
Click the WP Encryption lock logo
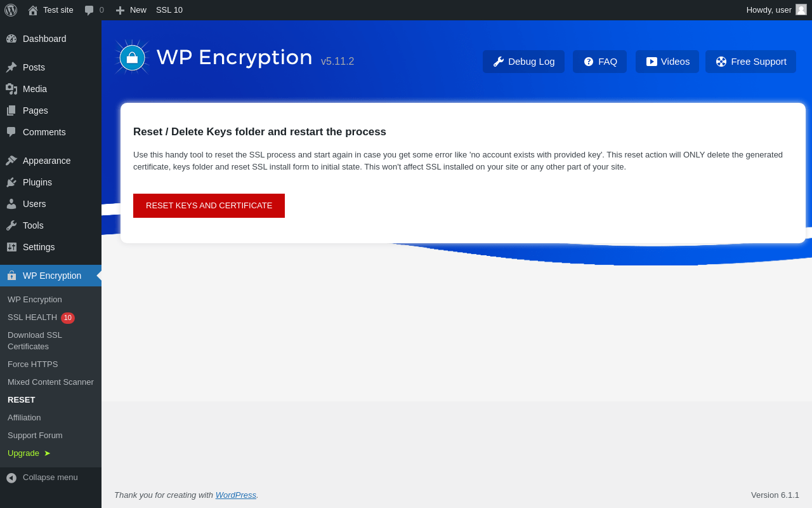point(132,58)
